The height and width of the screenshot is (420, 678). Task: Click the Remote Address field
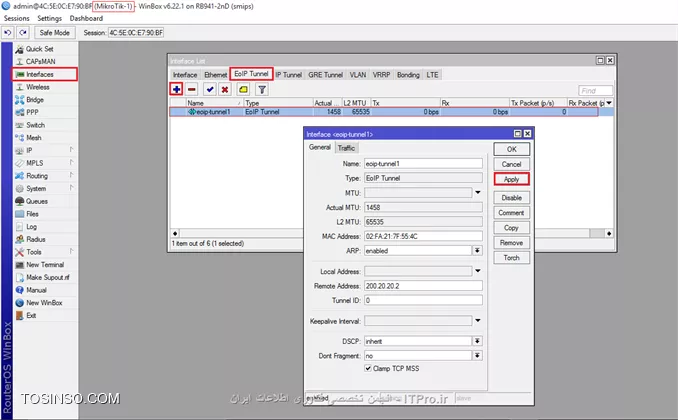click(x=423, y=286)
